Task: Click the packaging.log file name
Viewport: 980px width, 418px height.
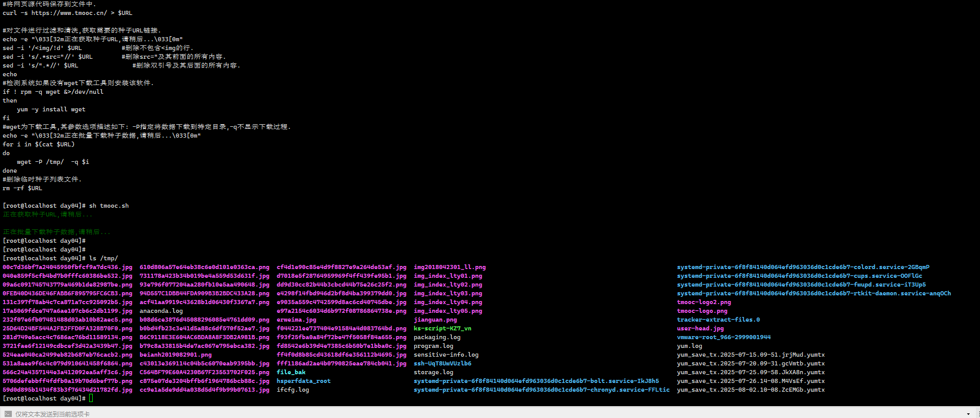Action: [437, 337]
